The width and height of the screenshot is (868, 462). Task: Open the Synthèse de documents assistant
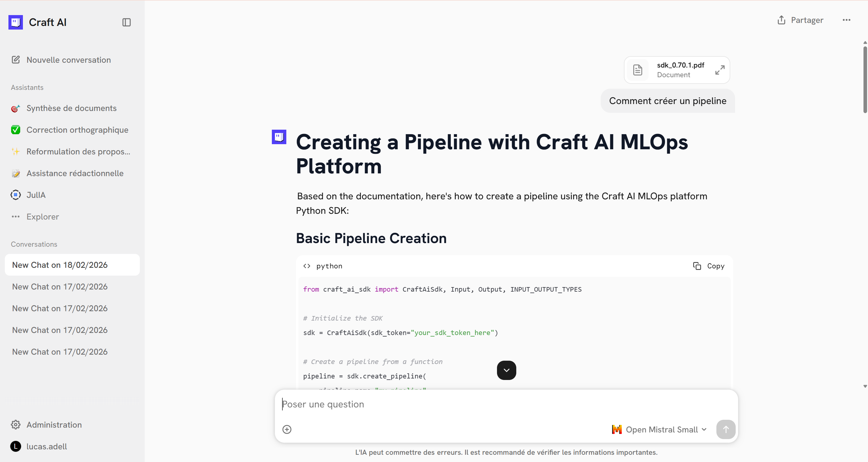(71, 108)
